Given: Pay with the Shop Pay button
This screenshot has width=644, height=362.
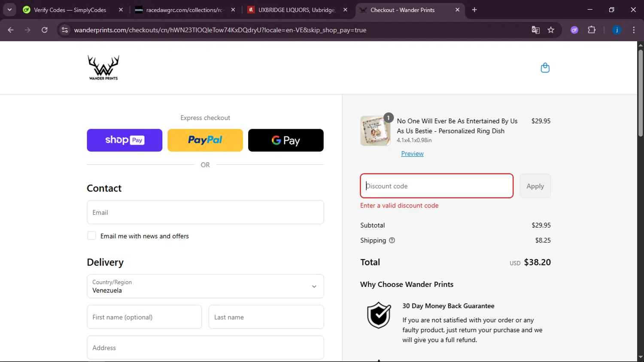Looking at the screenshot, I should (x=125, y=140).
